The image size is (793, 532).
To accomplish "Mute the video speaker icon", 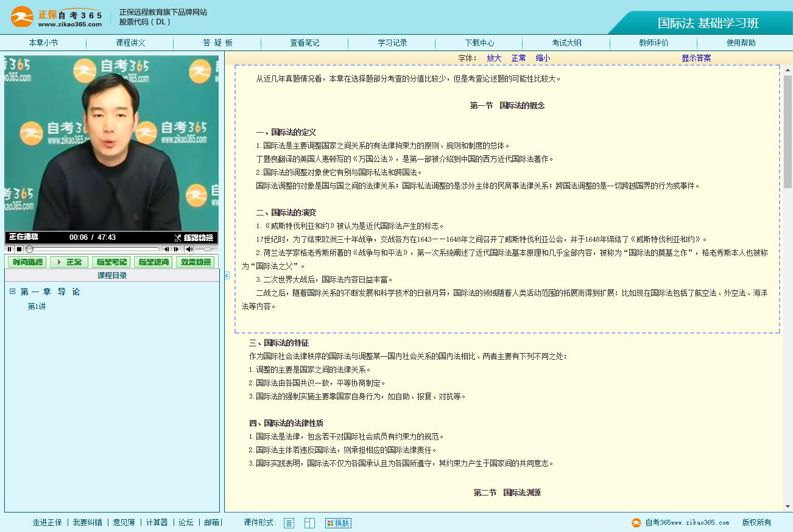I will (189, 249).
